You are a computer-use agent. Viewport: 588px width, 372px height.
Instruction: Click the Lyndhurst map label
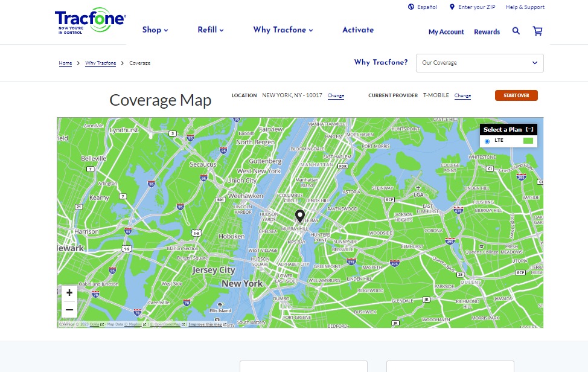tap(124, 130)
